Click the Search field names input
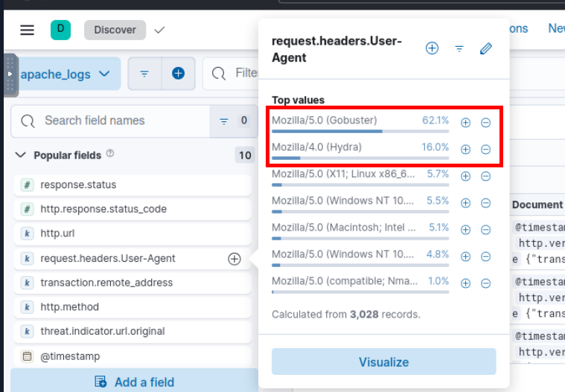 coord(111,121)
